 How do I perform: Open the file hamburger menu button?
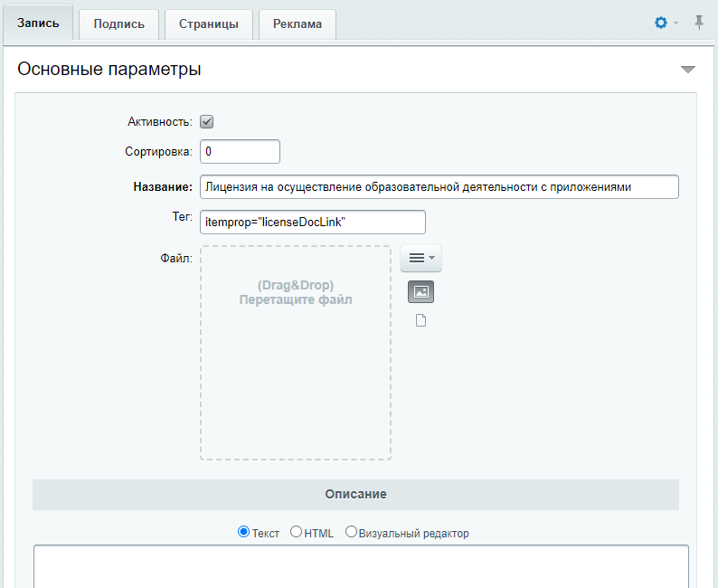[x=420, y=259]
